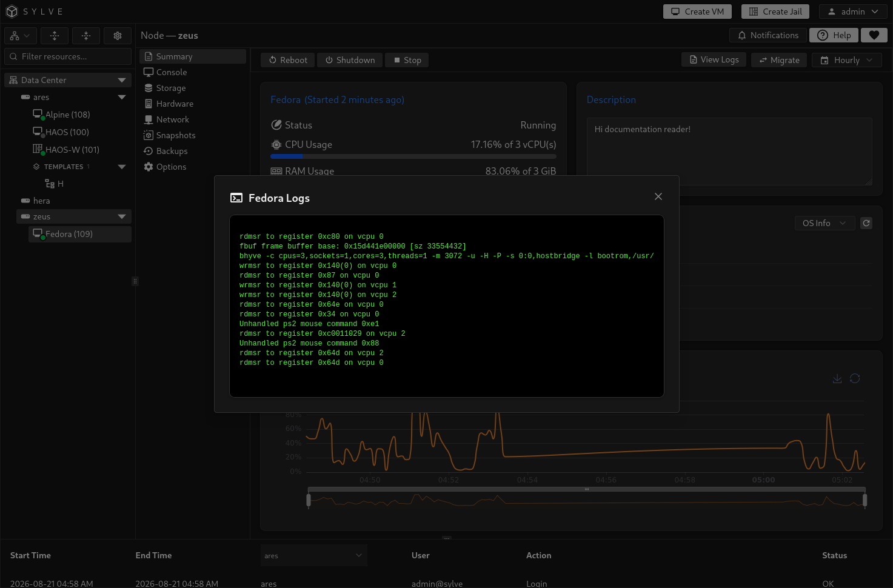Collapse the Data Center tree arrow

[x=122, y=80]
